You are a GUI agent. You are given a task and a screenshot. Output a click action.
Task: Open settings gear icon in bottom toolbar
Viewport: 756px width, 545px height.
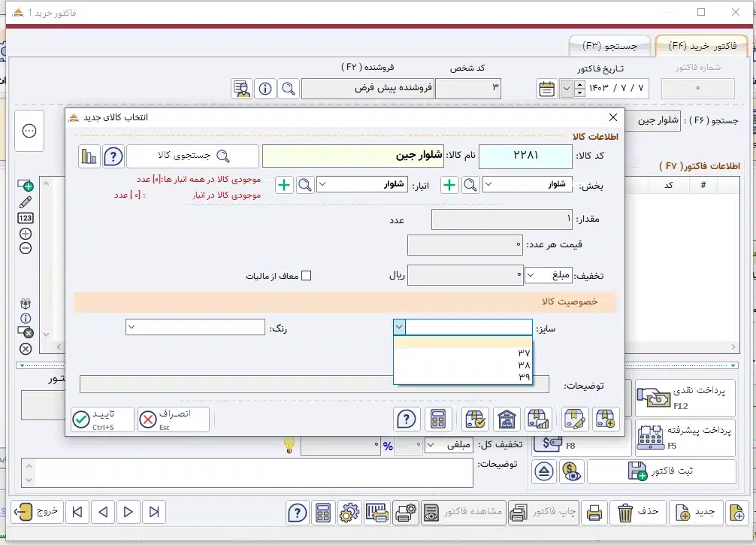click(x=349, y=512)
